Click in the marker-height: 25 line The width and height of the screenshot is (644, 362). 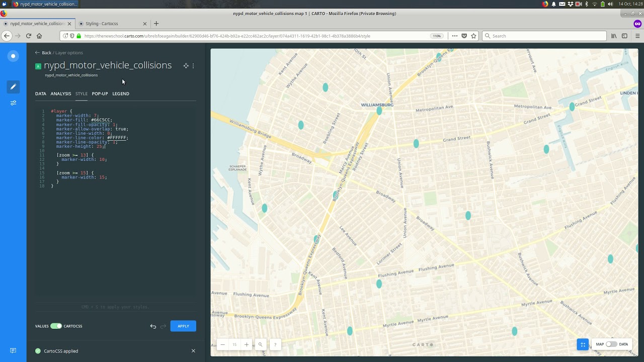[x=80, y=146]
